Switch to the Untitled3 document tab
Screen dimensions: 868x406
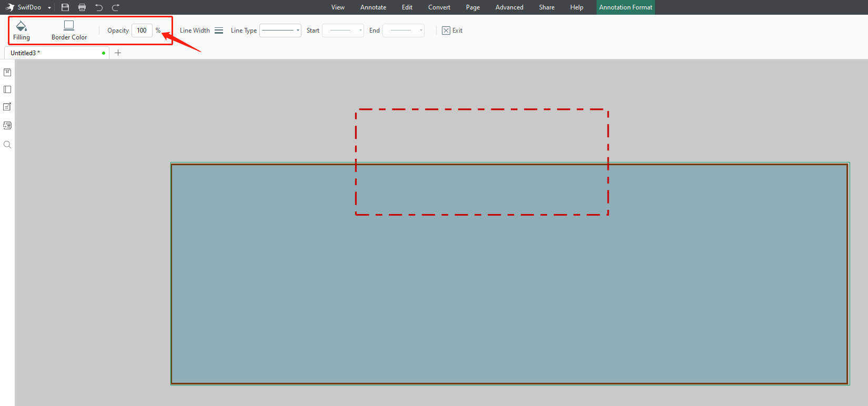[x=53, y=53]
